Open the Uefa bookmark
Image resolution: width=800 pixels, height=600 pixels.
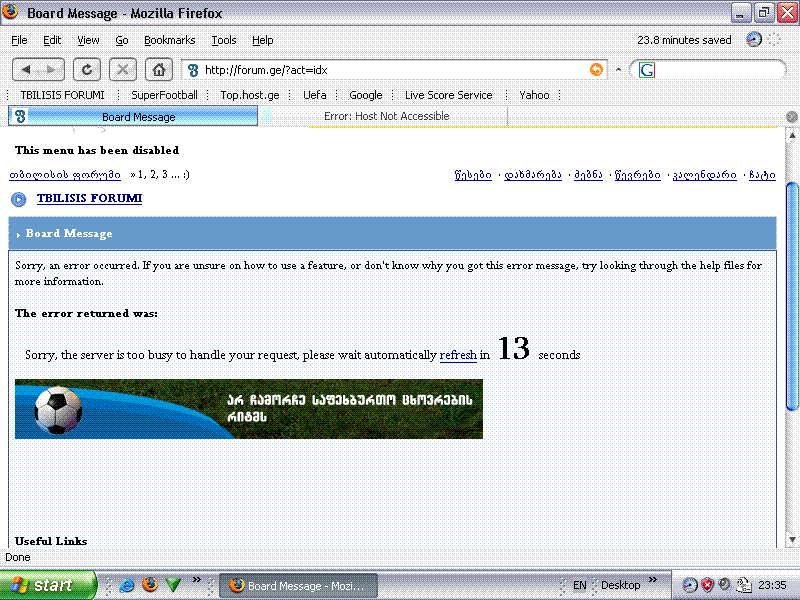tap(314, 95)
